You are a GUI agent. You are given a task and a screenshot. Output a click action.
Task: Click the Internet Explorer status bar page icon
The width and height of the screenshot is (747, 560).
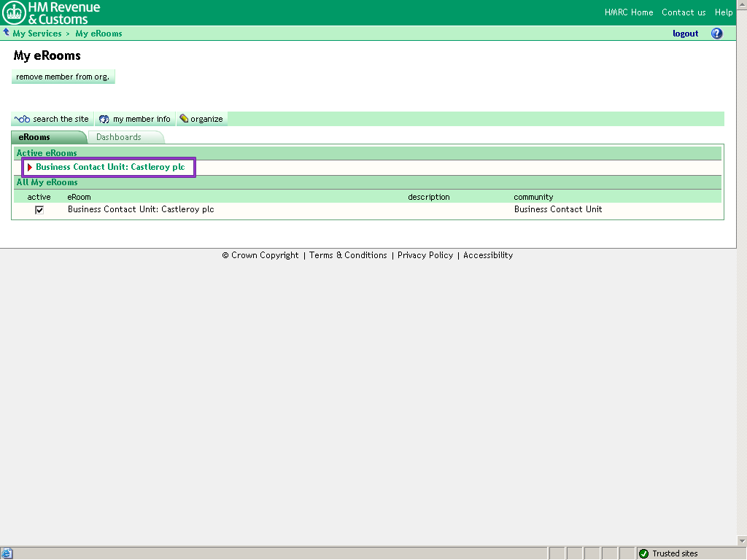pos(7,553)
